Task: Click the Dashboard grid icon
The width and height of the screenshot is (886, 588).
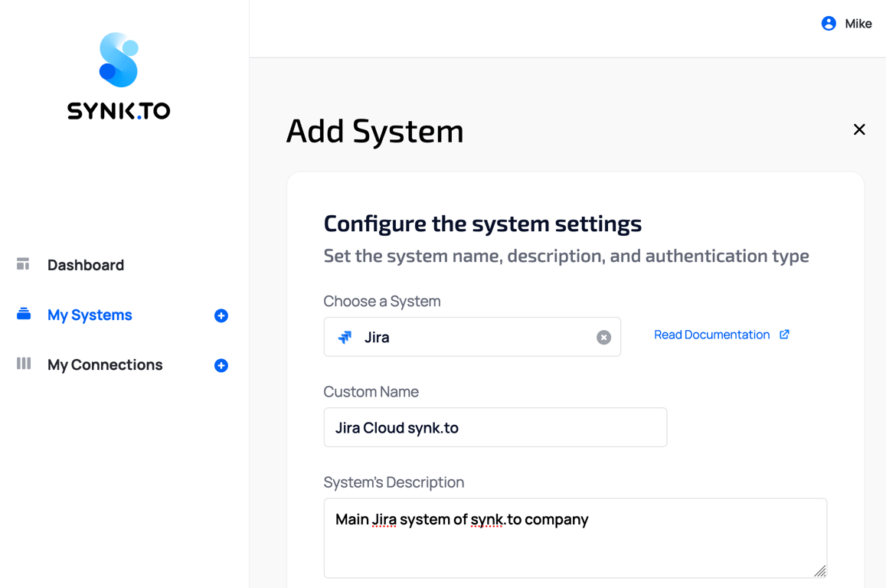Action: coord(23,264)
